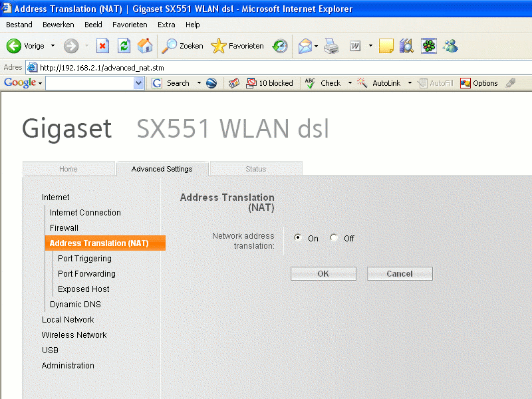The height and width of the screenshot is (399, 532).
Task: Open the Bestand menu
Action: (x=19, y=25)
